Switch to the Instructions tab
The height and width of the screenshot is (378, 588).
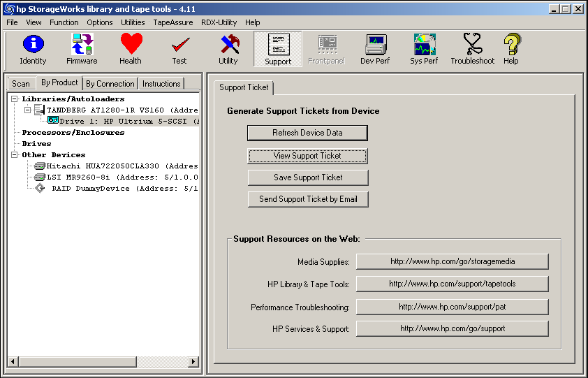click(x=161, y=84)
